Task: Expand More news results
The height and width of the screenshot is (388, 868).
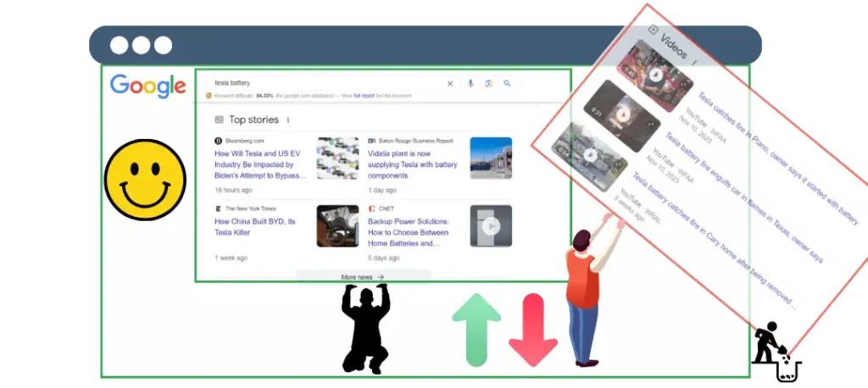Action: [x=363, y=277]
